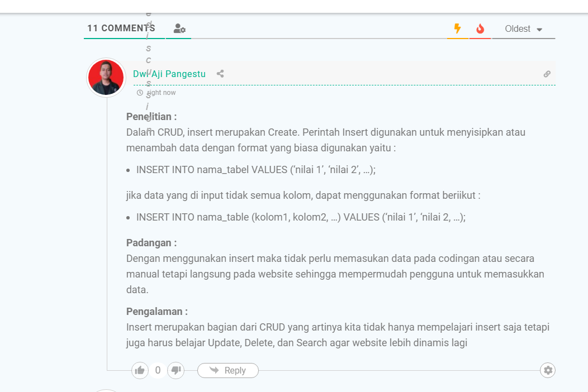Click Dwi Aji Pangestu's avatar picture
This screenshot has height=392, width=588.
[106, 78]
